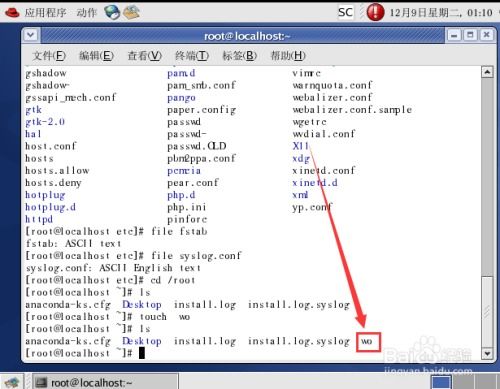Click the 'pbm2ppa.conf' file name
Viewport: 500px width, 389px height.
tap(202, 158)
